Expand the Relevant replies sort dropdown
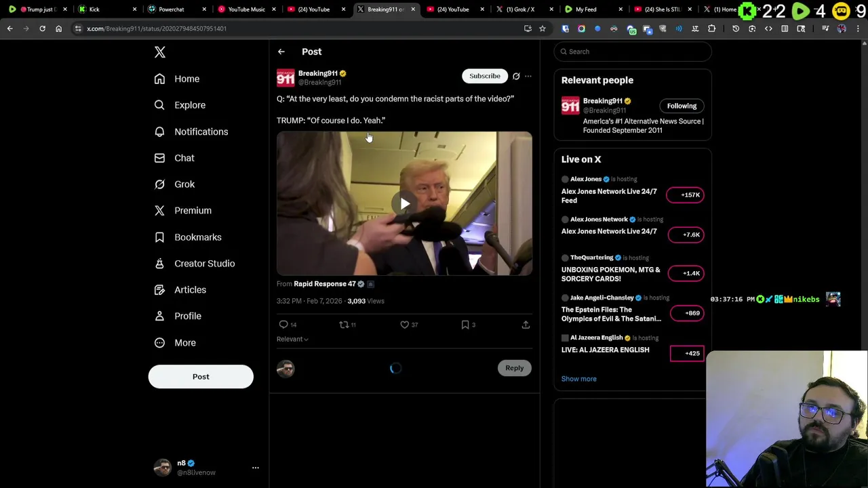The width and height of the screenshot is (868, 488). (x=292, y=339)
